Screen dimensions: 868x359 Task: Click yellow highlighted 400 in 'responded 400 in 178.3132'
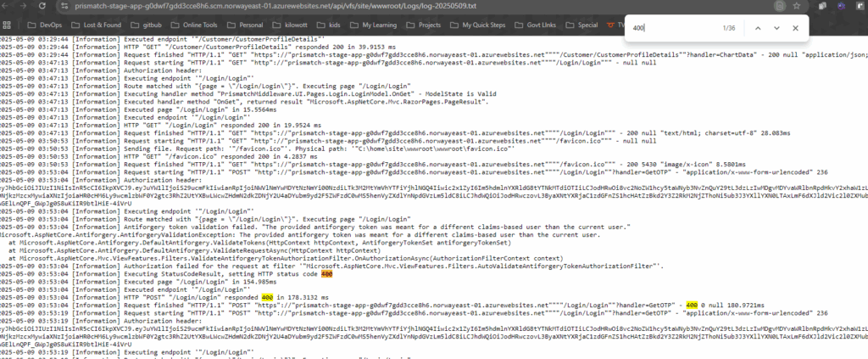point(267,297)
